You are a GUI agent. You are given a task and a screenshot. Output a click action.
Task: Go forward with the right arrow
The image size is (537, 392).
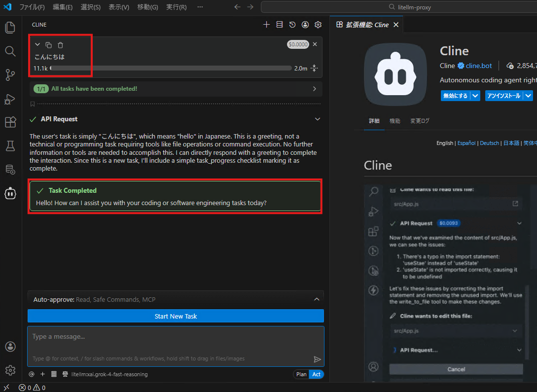pyautogui.click(x=251, y=7)
